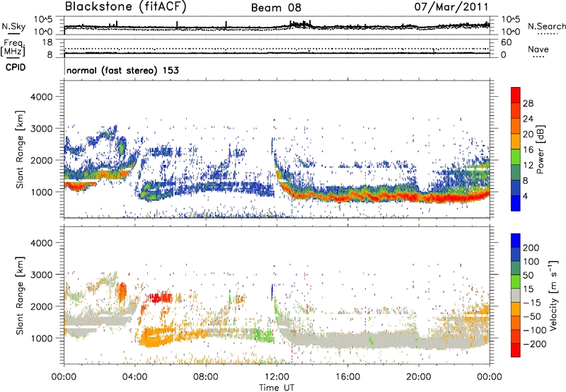The width and height of the screenshot is (566, 392).
Task: Click the velocity panel 'Slant Range [km]' label
Action: point(20,295)
